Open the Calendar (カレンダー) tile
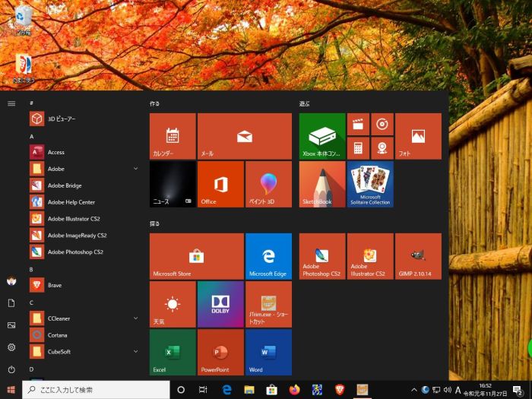Viewport: 532px width, 399px height. coord(173,137)
